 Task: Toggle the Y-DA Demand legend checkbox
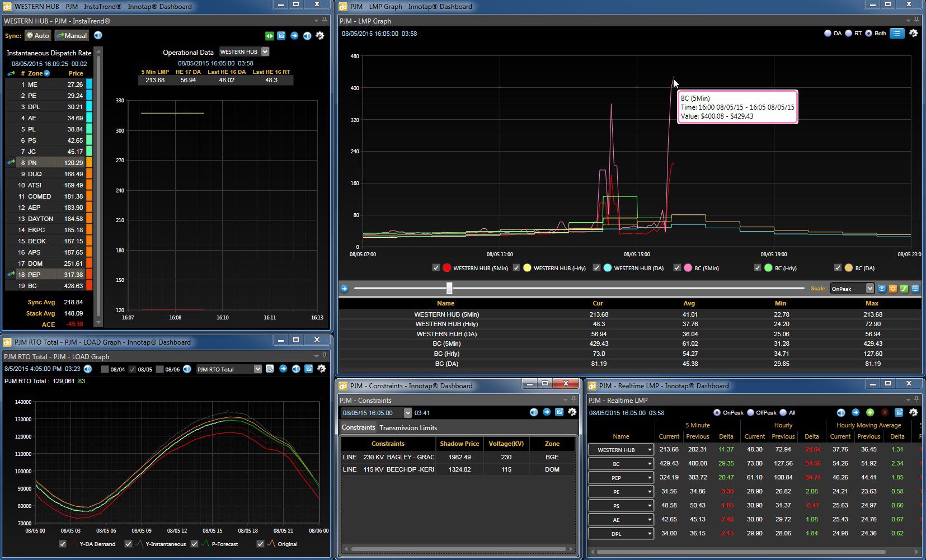[63, 544]
